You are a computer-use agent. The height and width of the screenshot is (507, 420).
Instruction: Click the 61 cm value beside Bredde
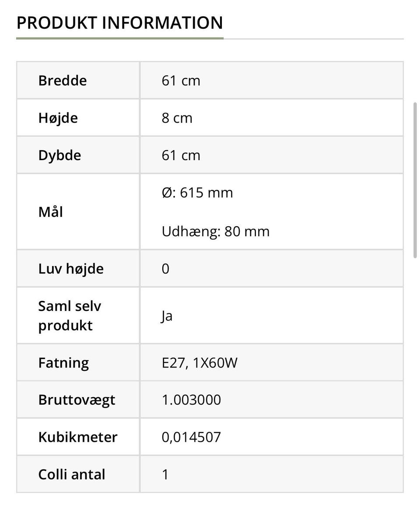181,80
